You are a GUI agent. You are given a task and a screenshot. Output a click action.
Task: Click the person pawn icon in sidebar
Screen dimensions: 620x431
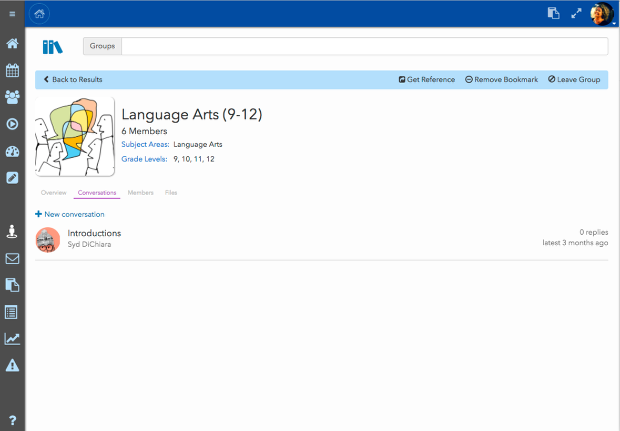pos(12,232)
